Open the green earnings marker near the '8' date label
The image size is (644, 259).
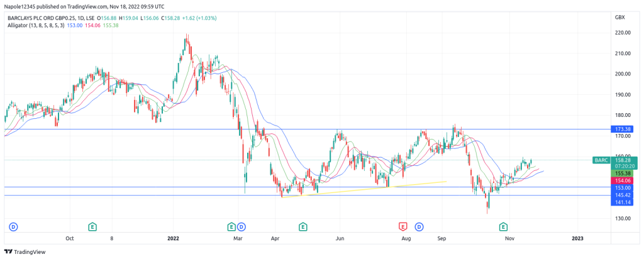click(93, 226)
